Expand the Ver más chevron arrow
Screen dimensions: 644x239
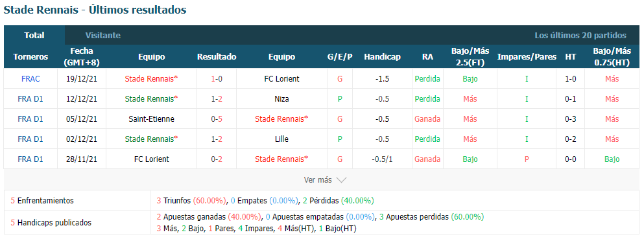click(341, 180)
